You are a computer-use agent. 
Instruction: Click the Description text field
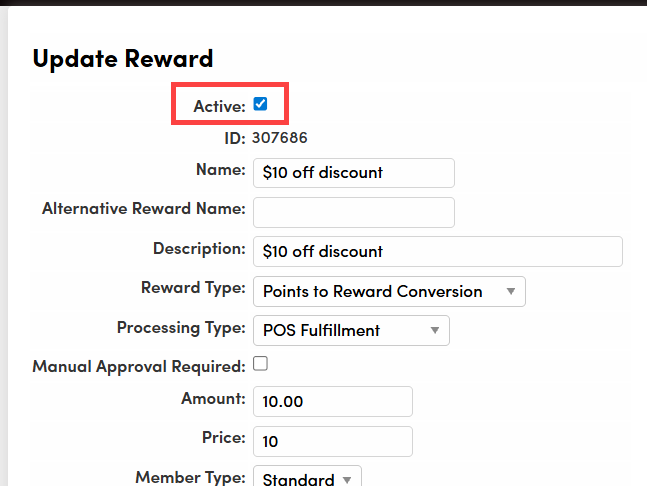click(437, 251)
